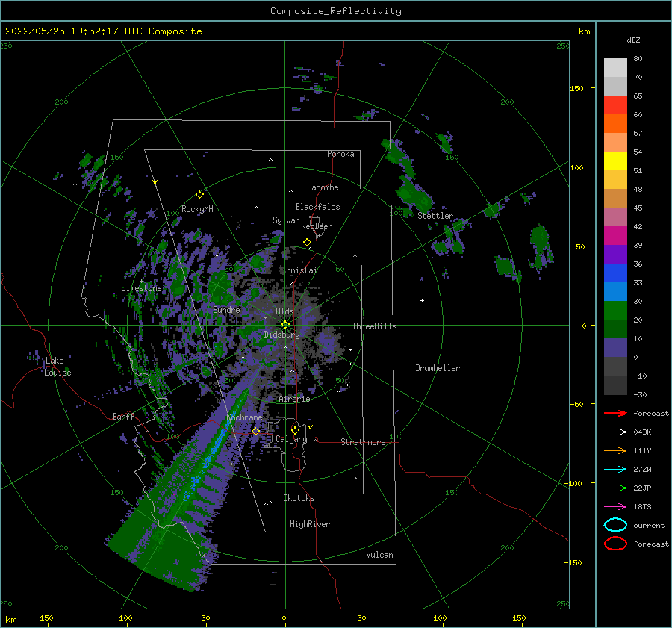672x628 pixels.
Task: Pick the darkest grey -10 to -30 swatch
Action: (x=615, y=385)
